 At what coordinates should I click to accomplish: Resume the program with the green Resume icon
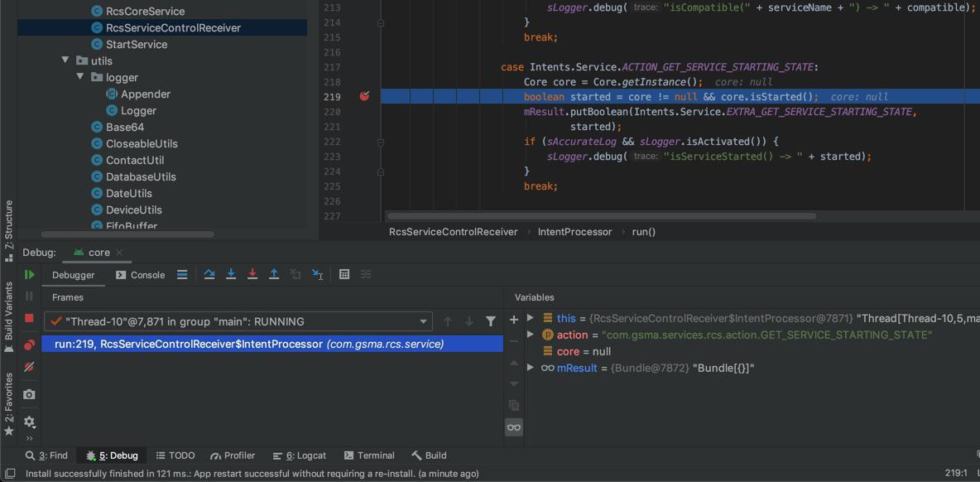click(29, 274)
